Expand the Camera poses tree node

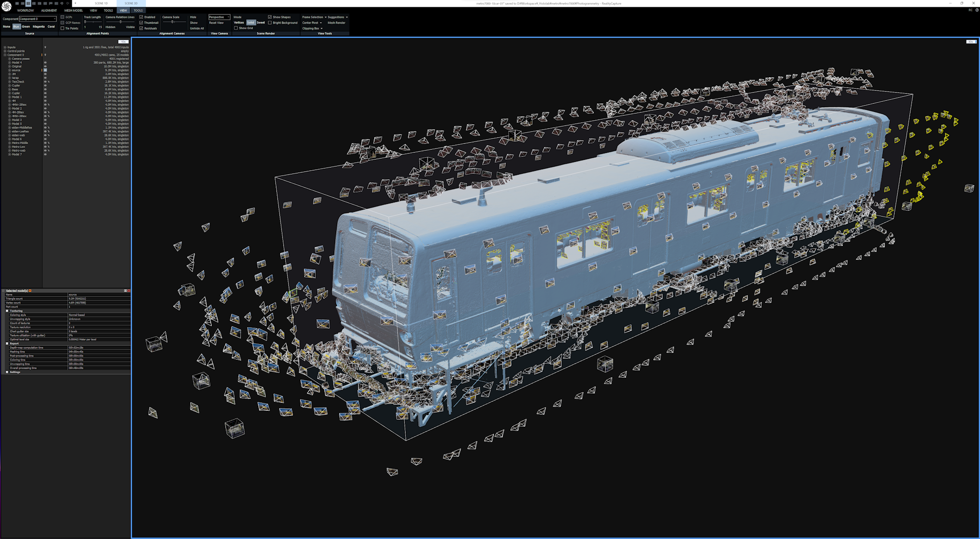9,59
